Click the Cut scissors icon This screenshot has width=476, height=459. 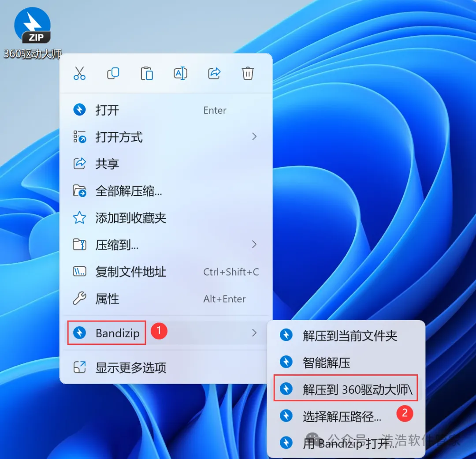(x=79, y=73)
